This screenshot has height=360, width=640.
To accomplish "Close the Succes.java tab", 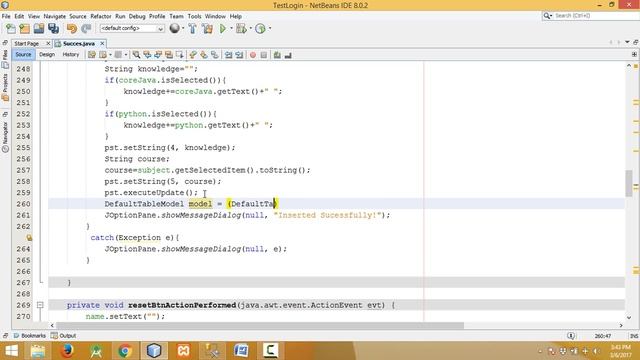I will tap(102, 43).
